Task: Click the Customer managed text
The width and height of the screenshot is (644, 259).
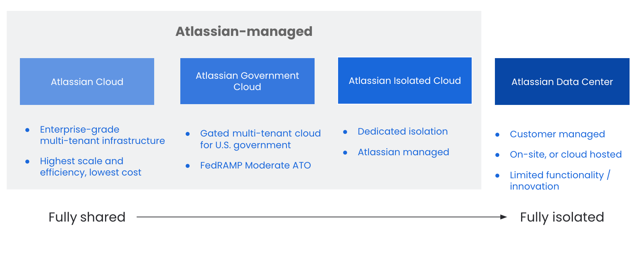Action: point(557,134)
